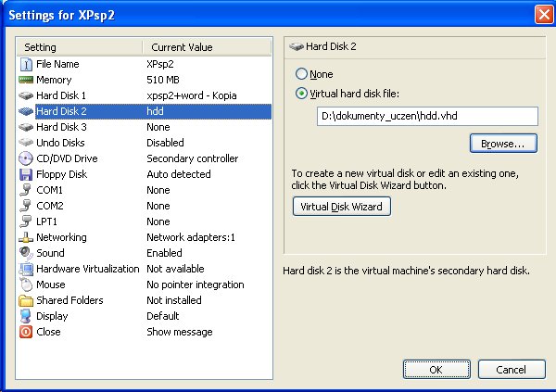Select the Floppy Disk label
This screenshot has height=392, width=556.
click(61, 174)
